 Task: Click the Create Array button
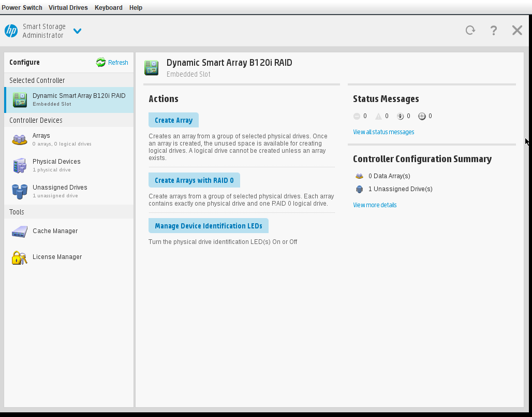tap(173, 120)
